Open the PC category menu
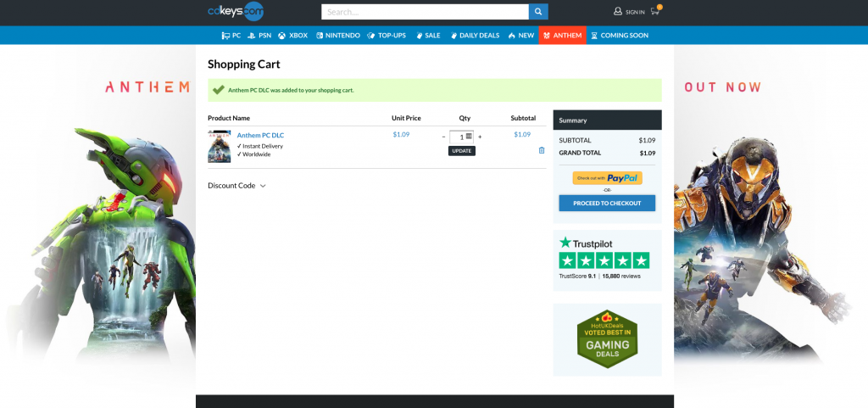Screen dimensions: 868x408 tap(231, 36)
